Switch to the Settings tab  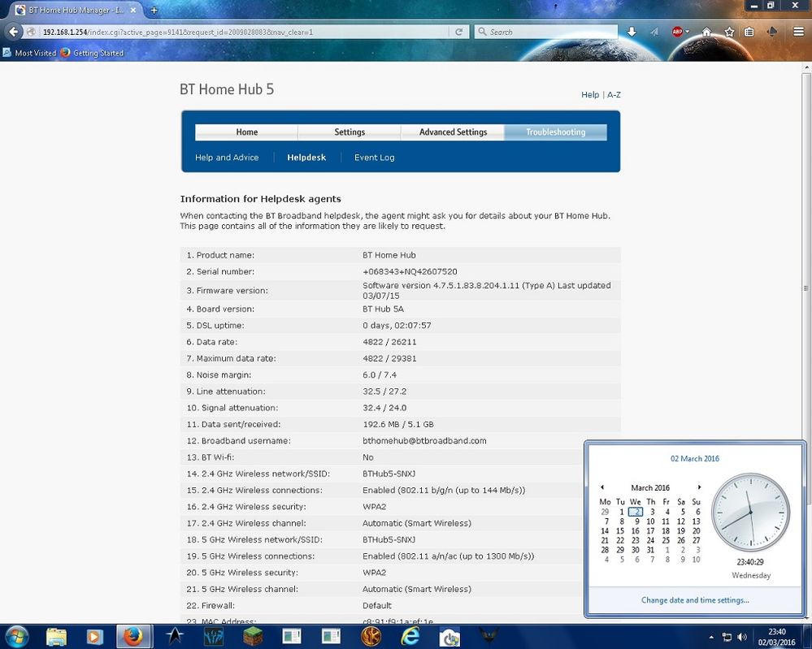350,132
